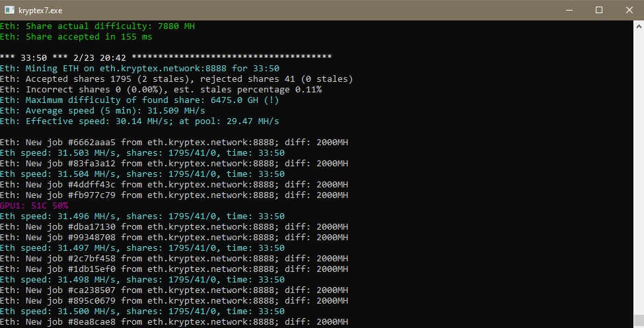
Task: Click the Accepted shares 1795 line
Action: (x=176, y=79)
